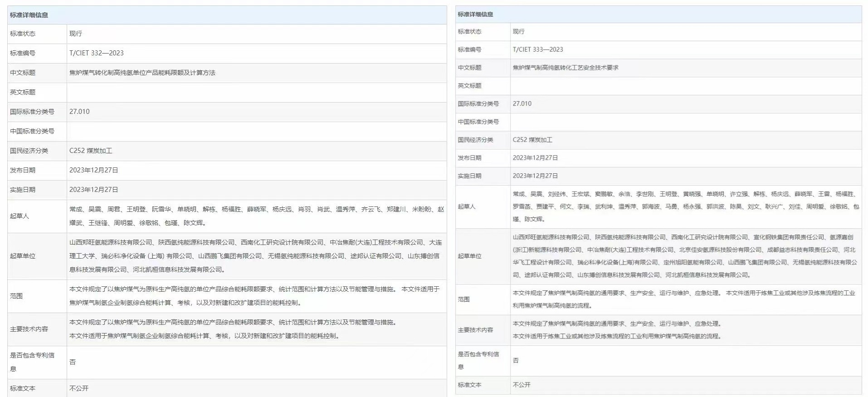
Task: Click left 范围 text about 能耗限额要求
Action: coord(254,296)
